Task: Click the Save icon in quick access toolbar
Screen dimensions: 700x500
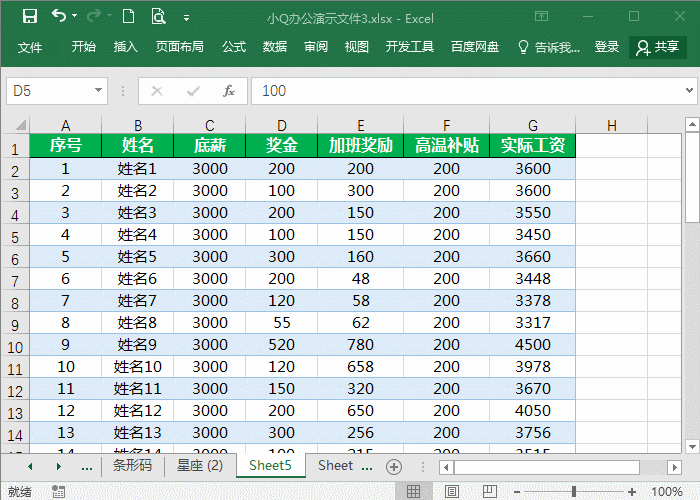Action: coord(29,17)
